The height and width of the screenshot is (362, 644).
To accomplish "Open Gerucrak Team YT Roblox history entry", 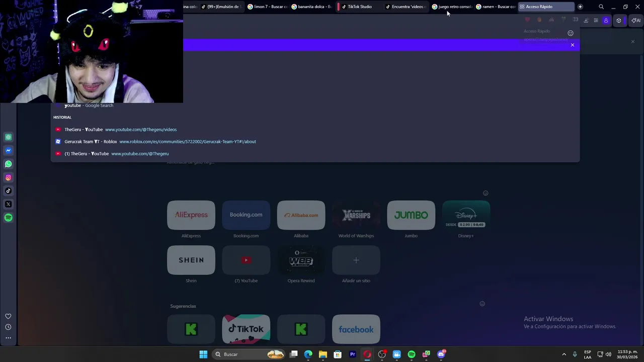I will click(x=315, y=141).
